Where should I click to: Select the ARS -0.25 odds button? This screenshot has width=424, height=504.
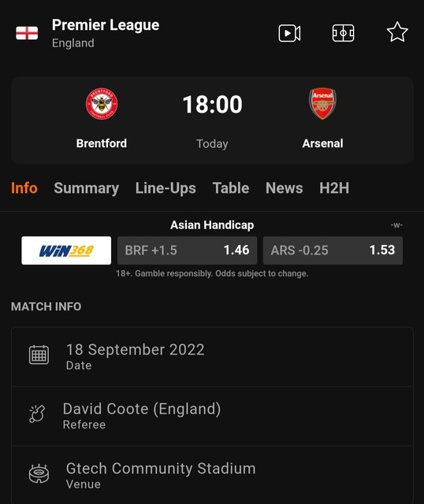point(333,250)
